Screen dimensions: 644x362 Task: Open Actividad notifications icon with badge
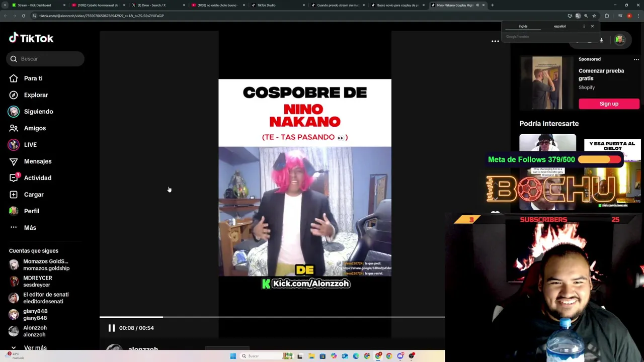pyautogui.click(x=14, y=177)
